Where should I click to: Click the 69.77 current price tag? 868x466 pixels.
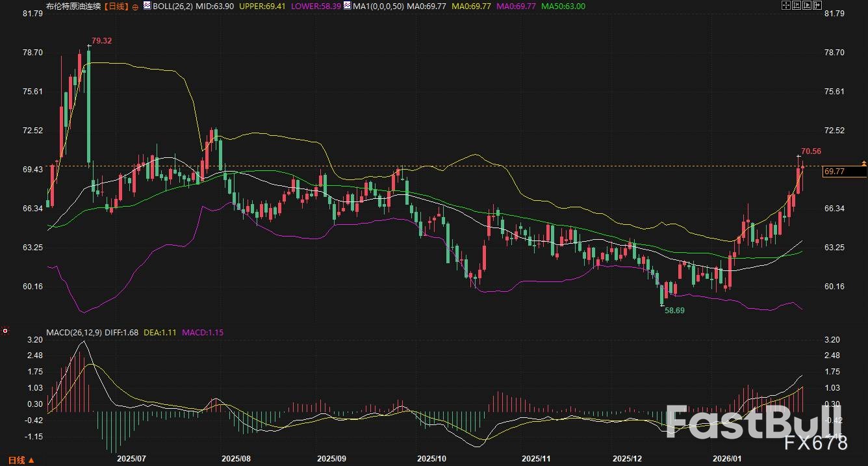pyautogui.click(x=834, y=172)
